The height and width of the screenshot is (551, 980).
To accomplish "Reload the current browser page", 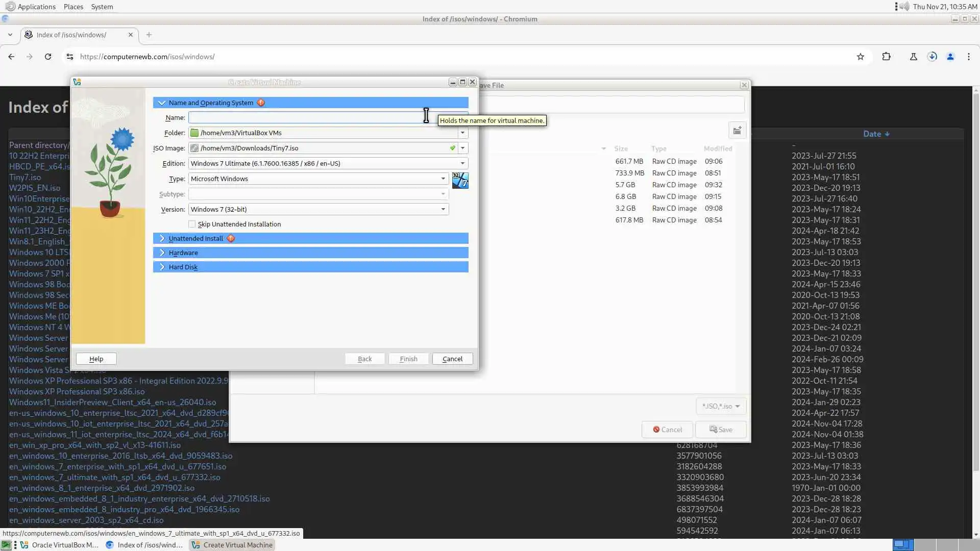I will [48, 57].
